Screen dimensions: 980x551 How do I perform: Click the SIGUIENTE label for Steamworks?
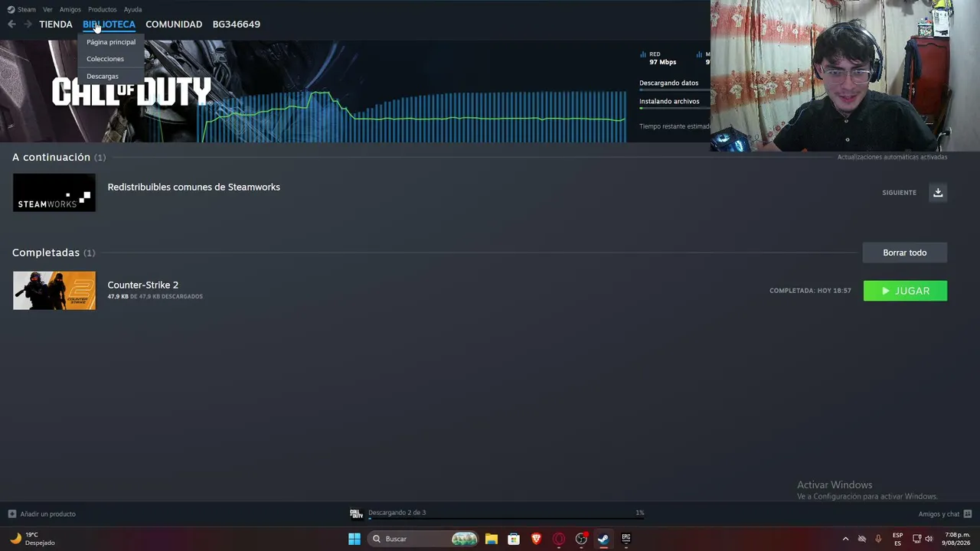[899, 193]
